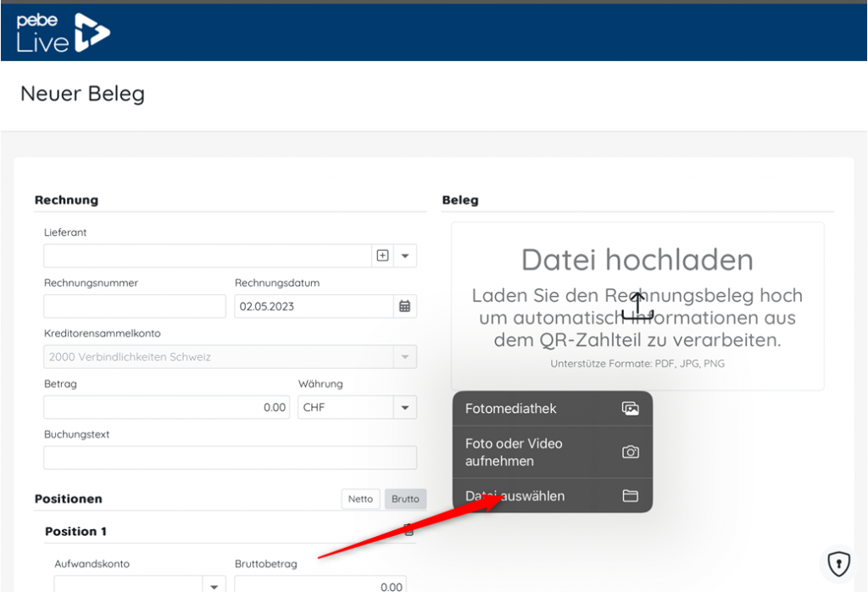Expand the Kreditorensammelkonto dropdown
This screenshot has width=868, height=592.
click(405, 357)
